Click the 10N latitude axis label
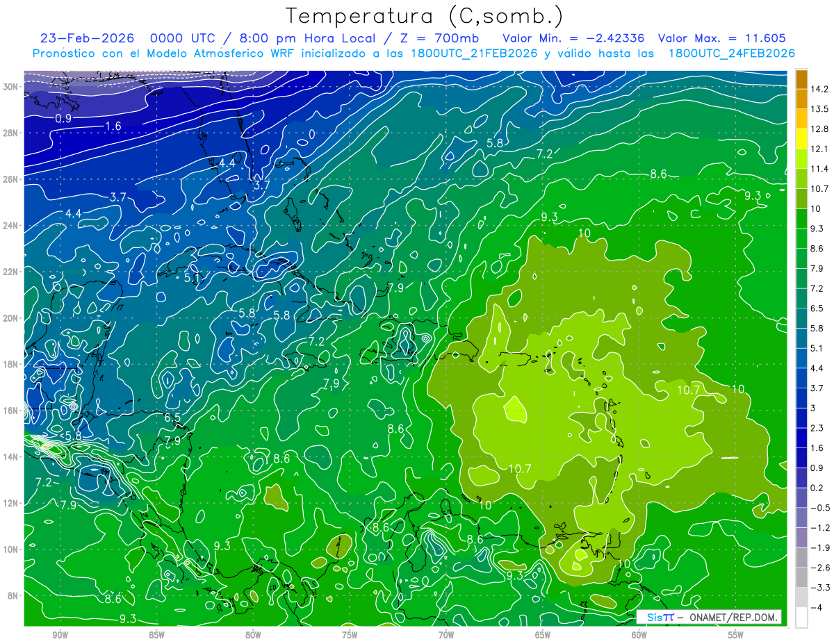The height and width of the screenshot is (644, 834). click(11, 550)
